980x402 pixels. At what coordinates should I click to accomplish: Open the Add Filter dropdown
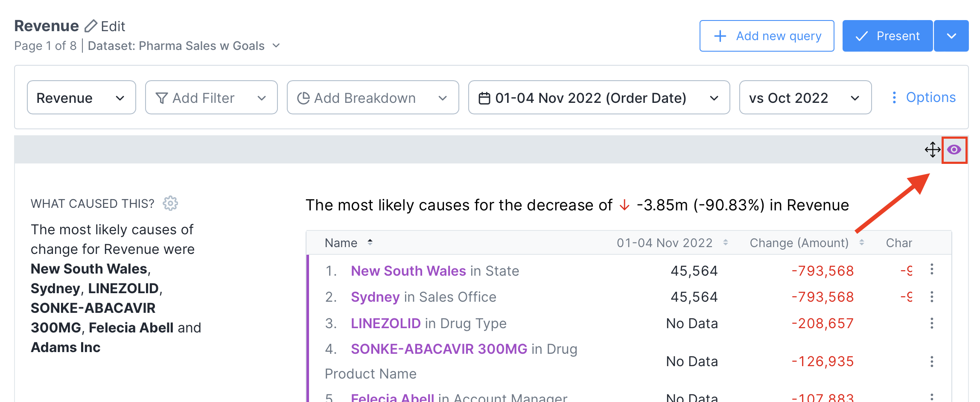pos(211,98)
